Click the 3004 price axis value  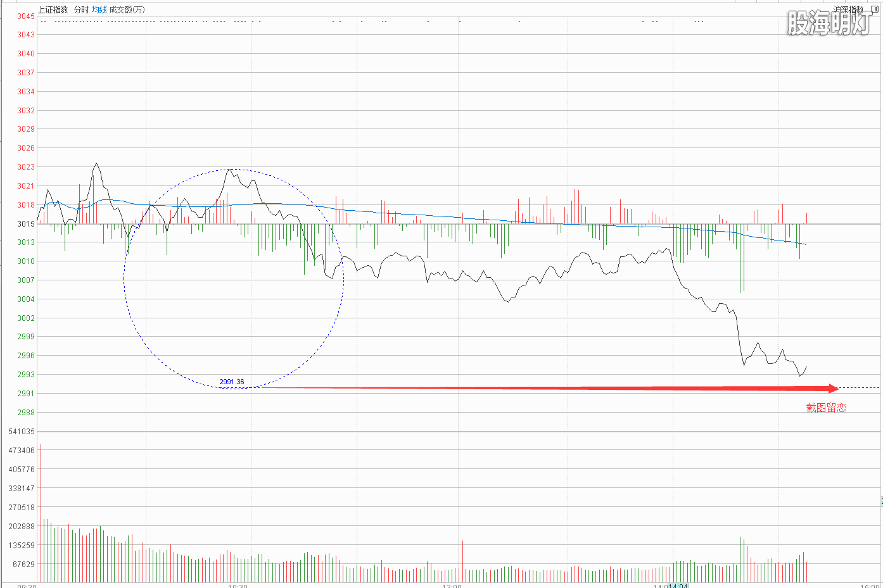pyautogui.click(x=26, y=299)
